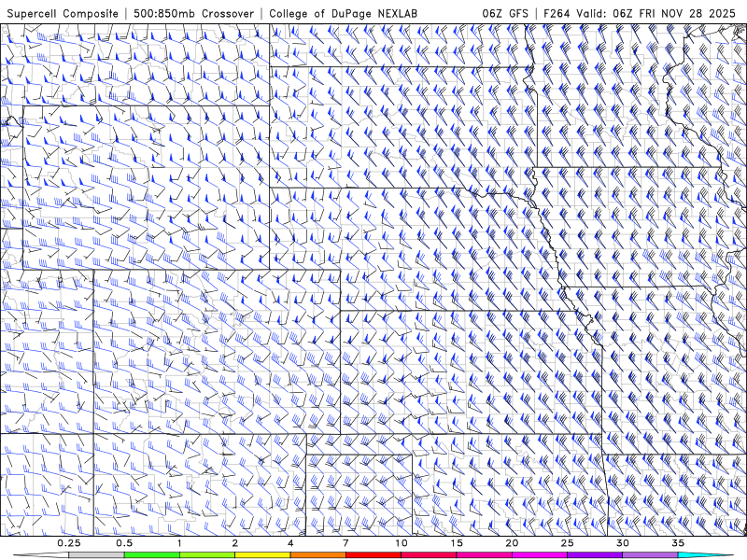Click the 'F264' forecast hour label
Image resolution: width=747 pixels, height=560 pixels.
[557, 13]
